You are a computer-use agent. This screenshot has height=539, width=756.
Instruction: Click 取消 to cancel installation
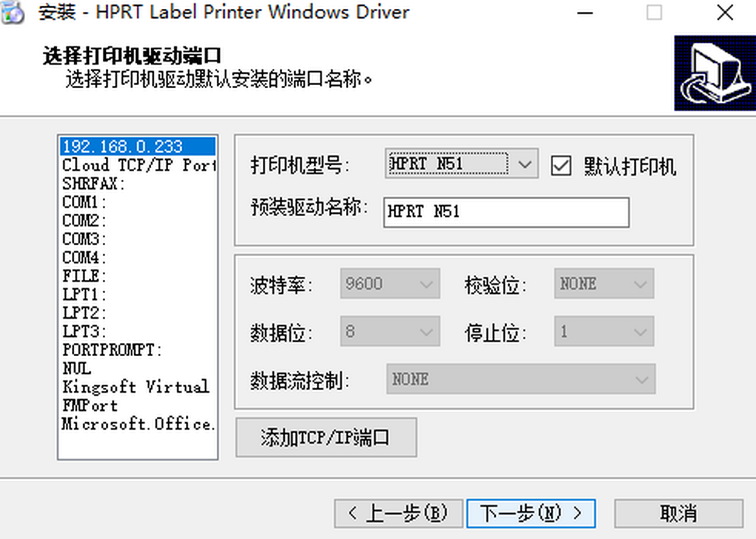(x=679, y=513)
